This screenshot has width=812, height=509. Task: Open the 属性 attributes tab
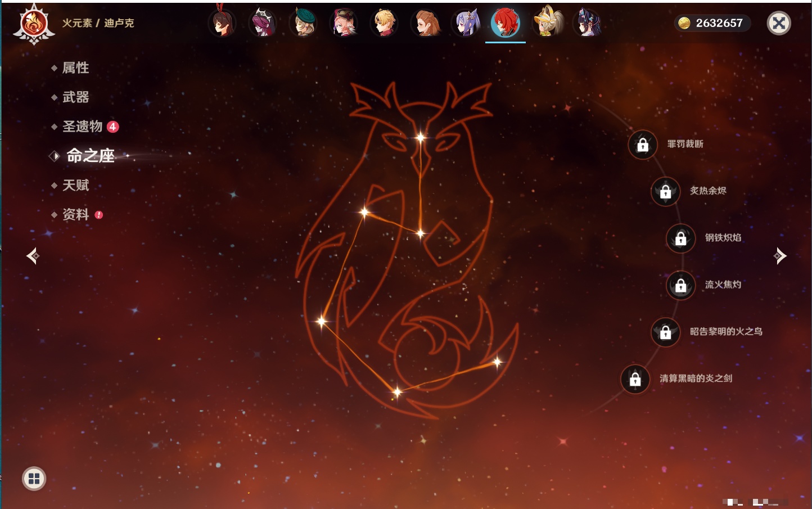[x=75, y=68]
